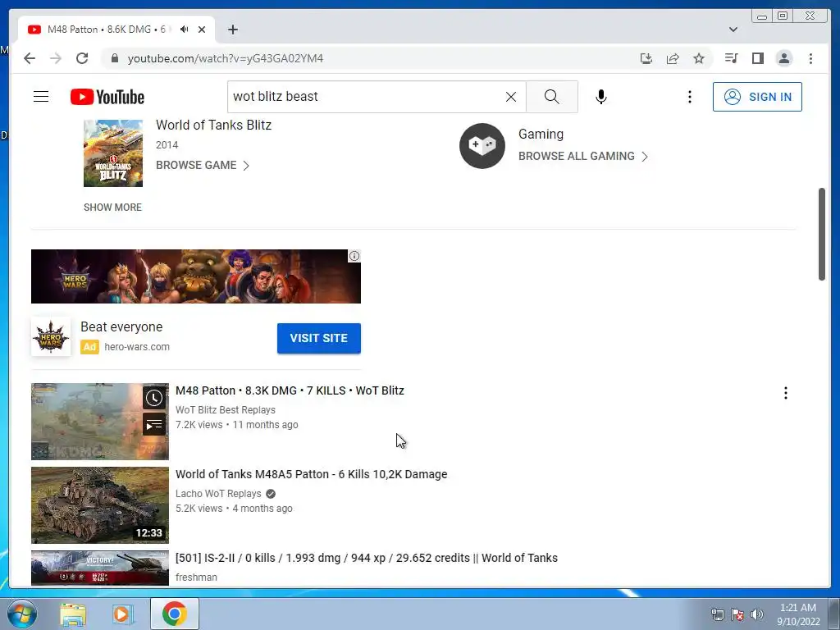840x630 pixels.
Task: Visit WoT Blitz Best Replays channel
Action: click(x=226, y=410)
